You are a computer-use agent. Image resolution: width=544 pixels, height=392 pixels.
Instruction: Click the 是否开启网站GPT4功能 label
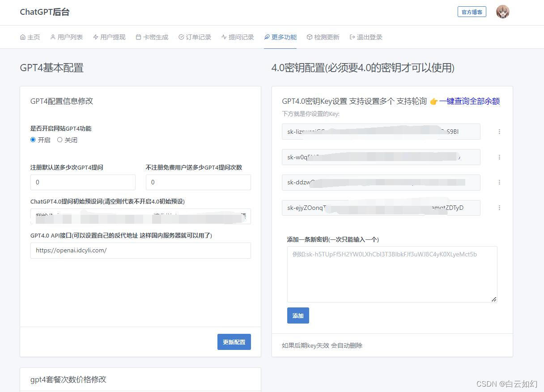point(61,128)
